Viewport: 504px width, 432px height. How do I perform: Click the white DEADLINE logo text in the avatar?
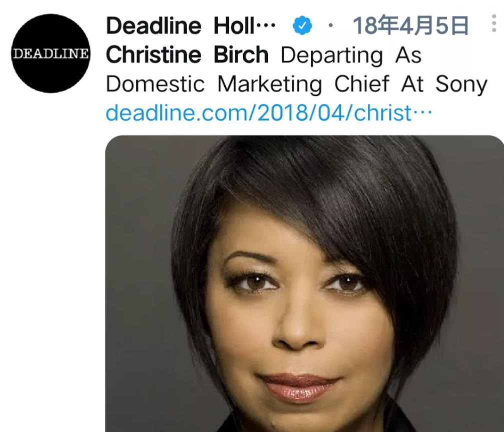(x=51, y=53)
